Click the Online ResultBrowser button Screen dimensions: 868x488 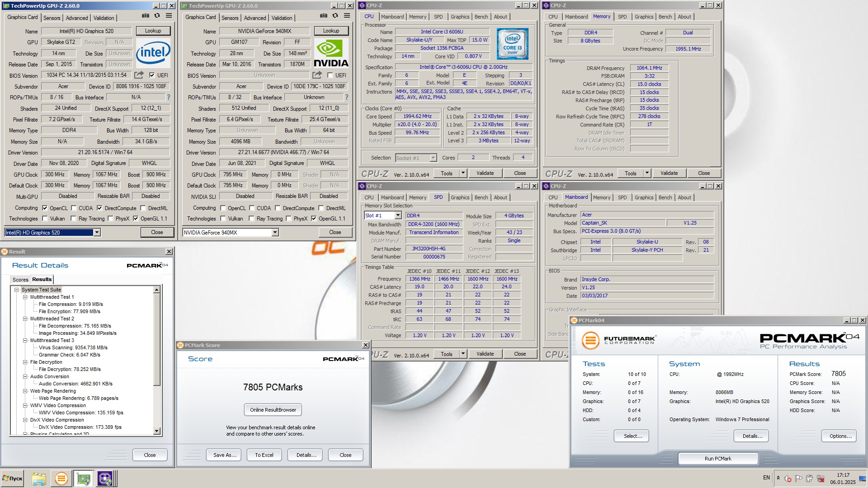tap(273, 410)
